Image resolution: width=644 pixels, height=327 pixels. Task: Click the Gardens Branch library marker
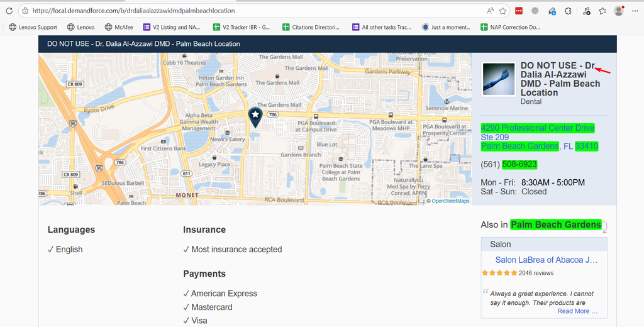coord(301,148)
